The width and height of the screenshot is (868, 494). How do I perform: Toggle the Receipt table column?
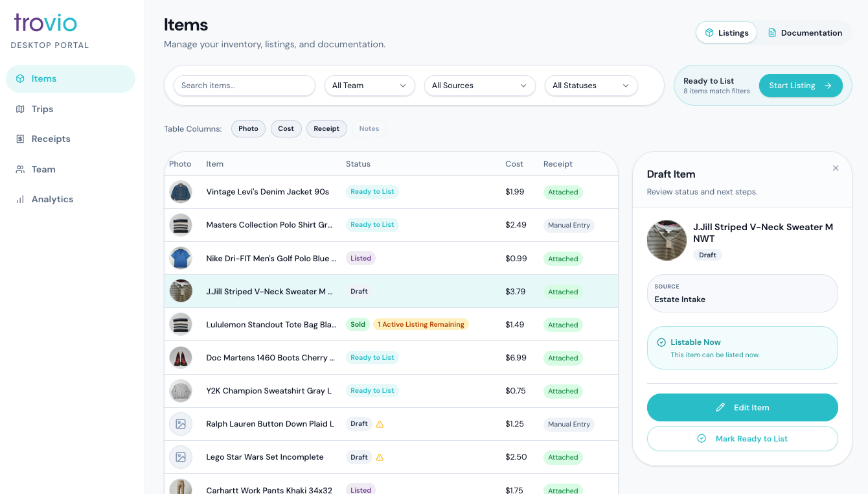326,128
